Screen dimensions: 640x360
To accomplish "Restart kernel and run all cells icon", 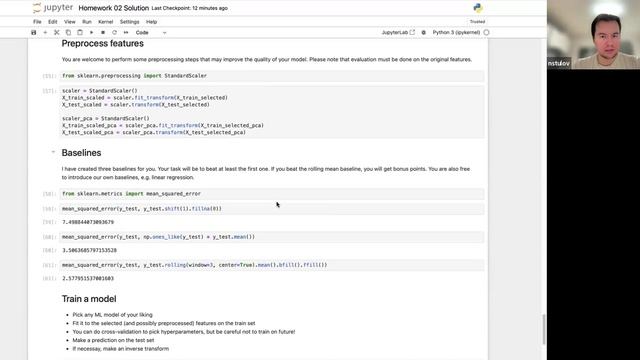I will tap(126, 33).
